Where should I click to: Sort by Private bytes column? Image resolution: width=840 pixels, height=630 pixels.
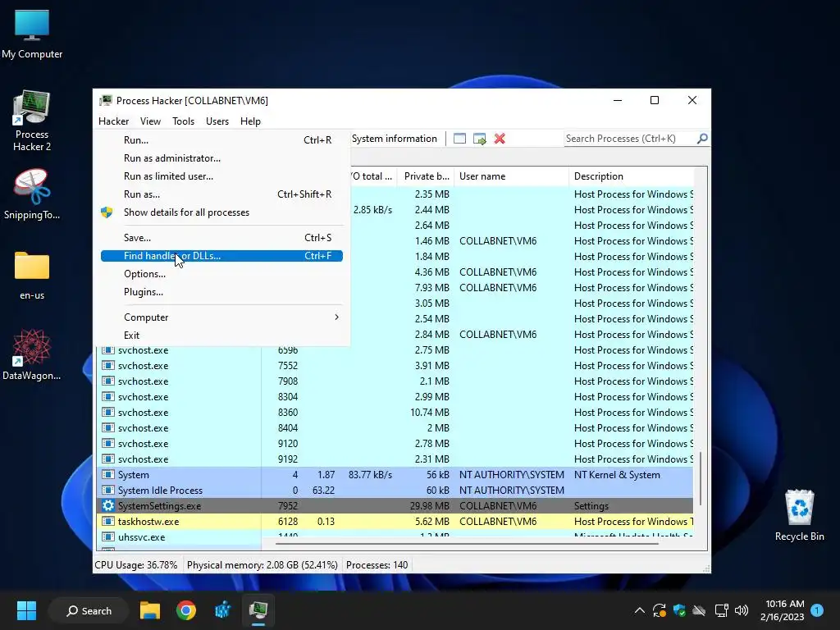[x=426, y=176]
